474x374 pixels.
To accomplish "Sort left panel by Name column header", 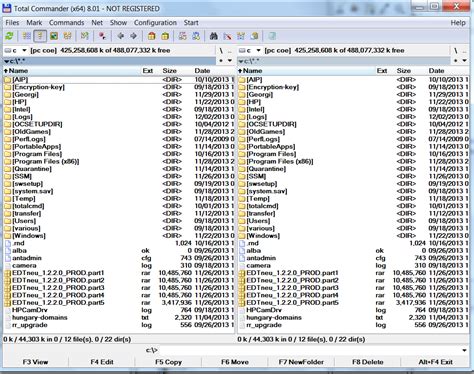I will tap(72, 71).
